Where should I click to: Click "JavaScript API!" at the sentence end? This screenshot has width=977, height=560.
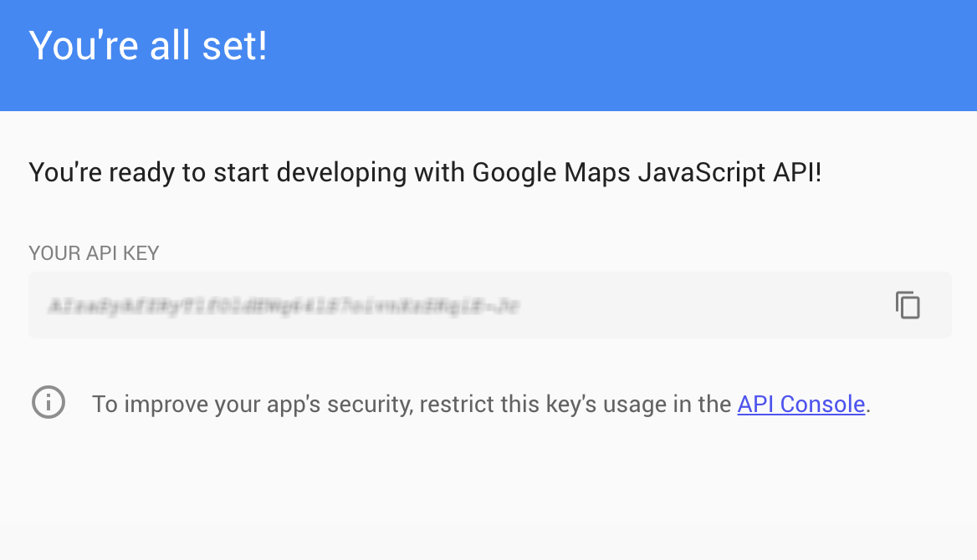[x=729, y=173]
